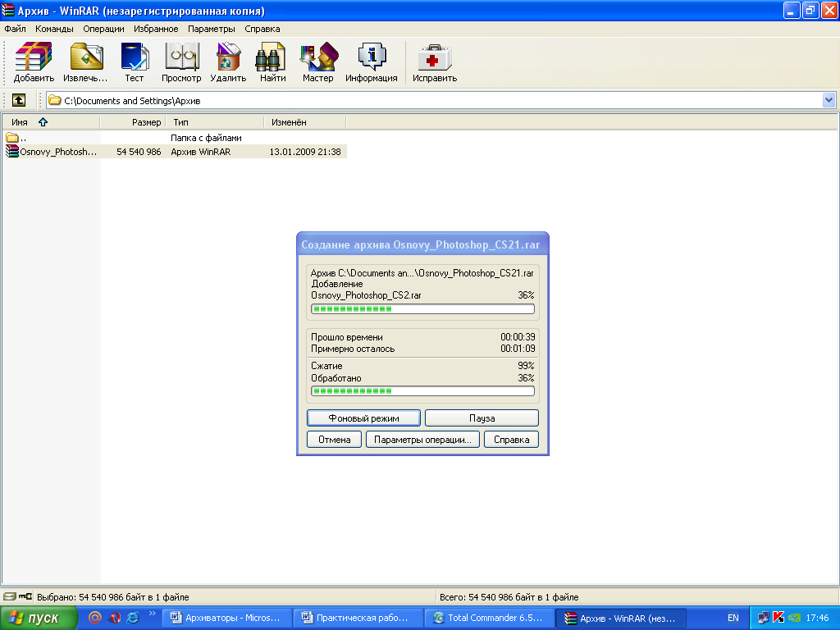This screenshot has width=840, height=630.
Task: Click the Архив - WinRAR taskbar button
Action: [620, 618]
